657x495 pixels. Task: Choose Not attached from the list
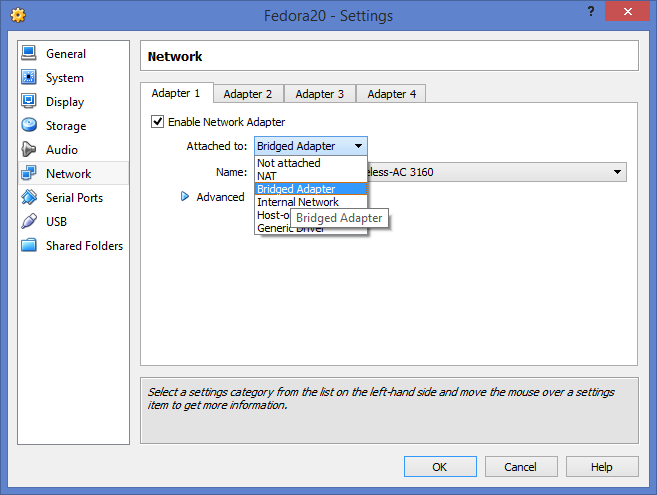tap(311, 163)
